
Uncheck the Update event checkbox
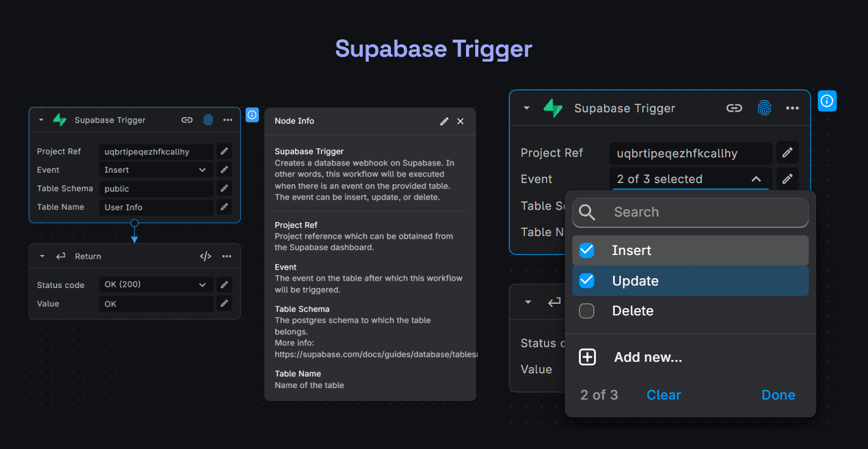point(586,280)
